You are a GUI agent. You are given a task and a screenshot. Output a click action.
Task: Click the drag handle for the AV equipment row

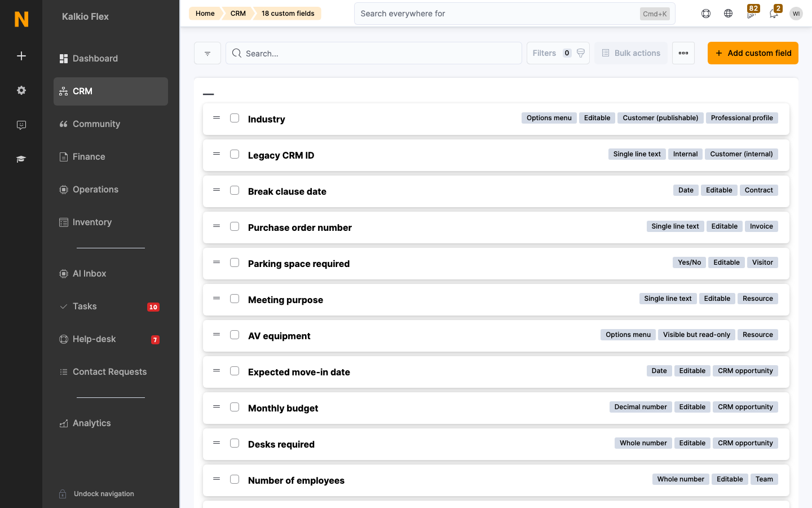pos(217,335)
